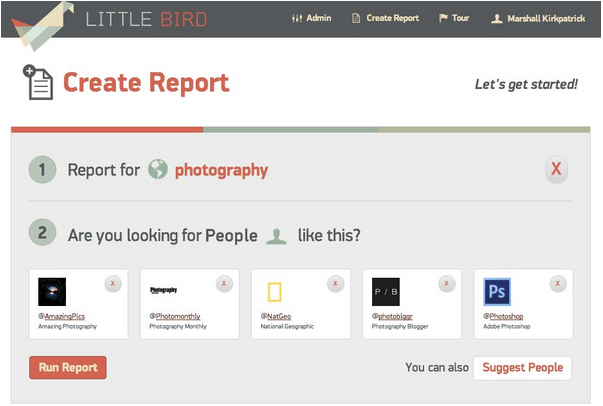Click the document icon beside Create Report nav
The height and width of the screenshot is (406, 603).
(x=356, y=18)
